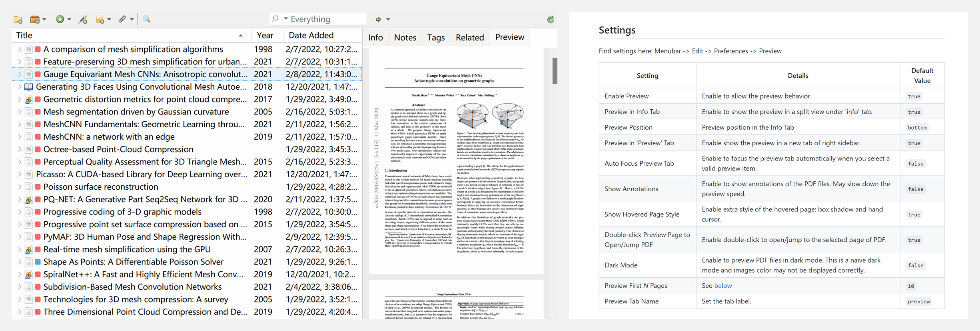The width and height of the screenshot is (980, 331).
Task: Click the document icon of MeshCNN: a network
Action: pos(28,137)
